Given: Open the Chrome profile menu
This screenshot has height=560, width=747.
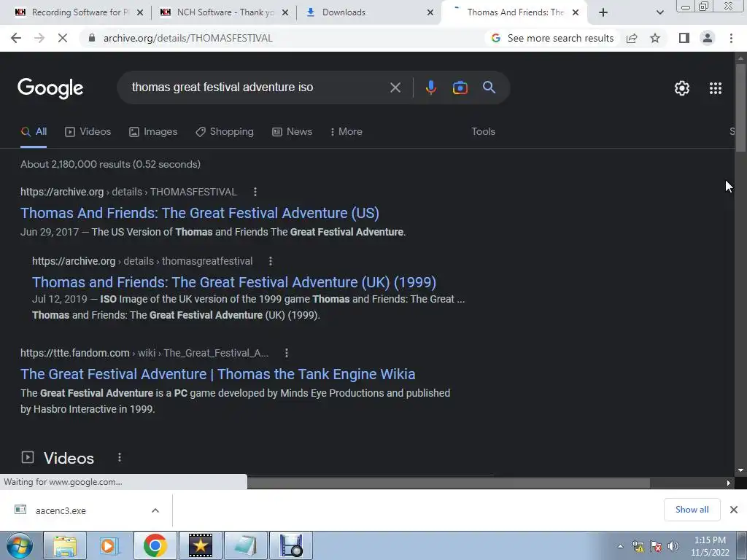Looking at the screenshot, I should (708, 38).
